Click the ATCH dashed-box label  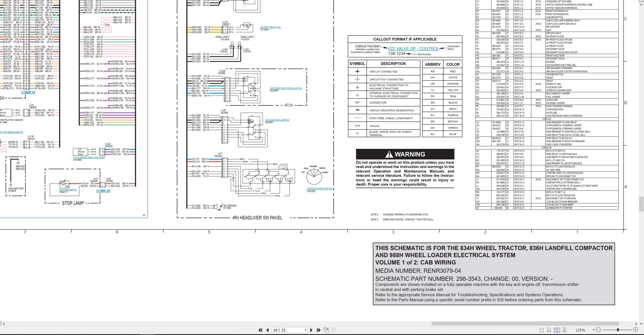pyautogui.click(x=288, y=105)
